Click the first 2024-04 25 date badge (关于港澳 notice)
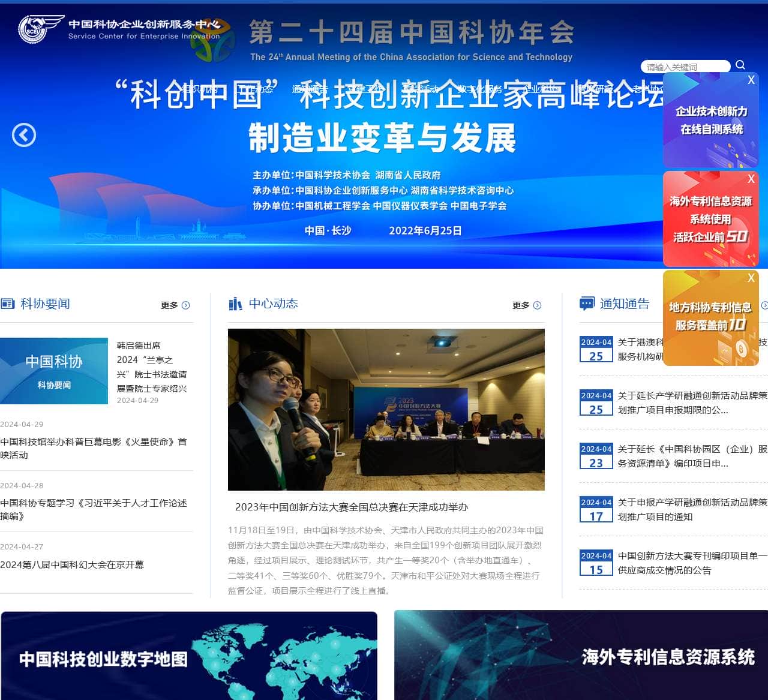 point(596,349)
